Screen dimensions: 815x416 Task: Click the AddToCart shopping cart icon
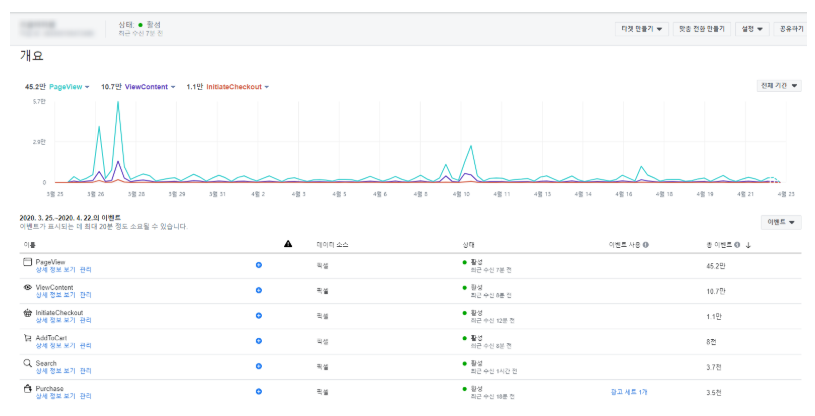(x=28, y=338)
